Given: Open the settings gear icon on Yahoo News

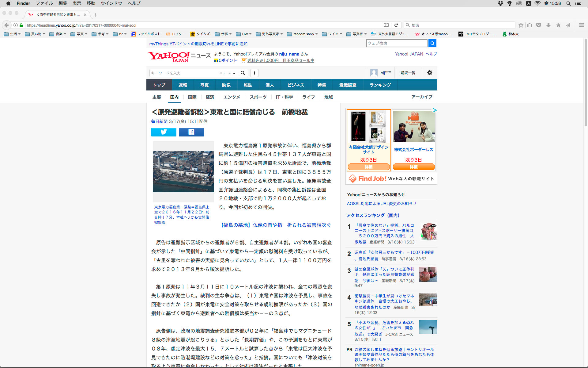Looking at the screenshot, I should pyautogui.click(x=430, y=73).
